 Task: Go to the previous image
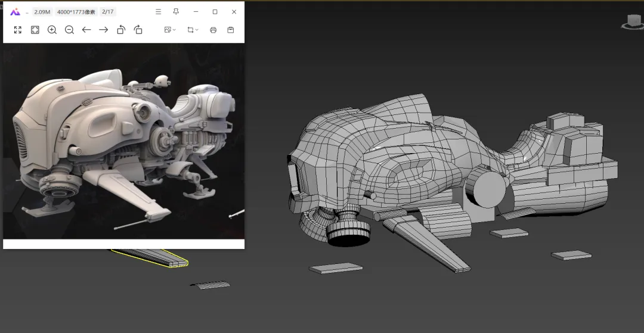click(86, 30)
